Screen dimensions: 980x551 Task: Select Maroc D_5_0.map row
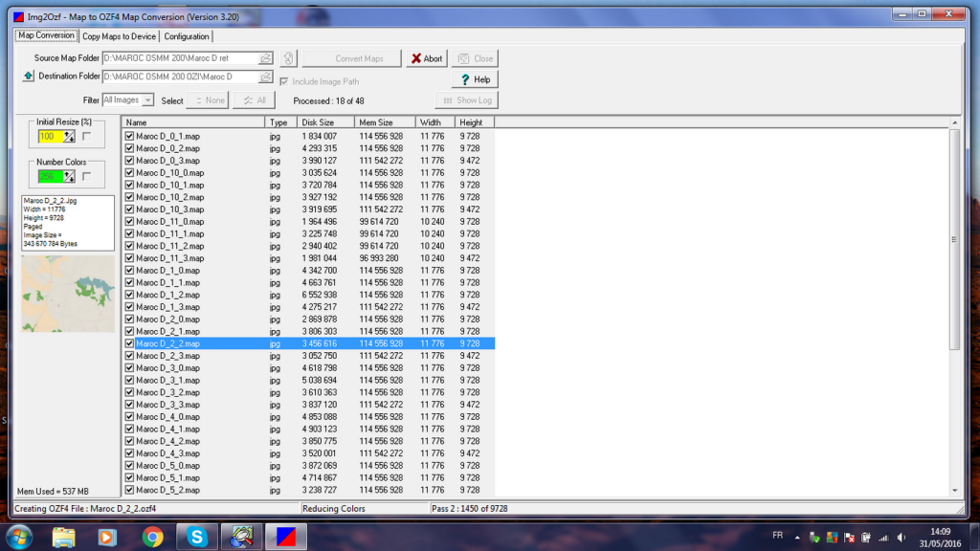309,466
